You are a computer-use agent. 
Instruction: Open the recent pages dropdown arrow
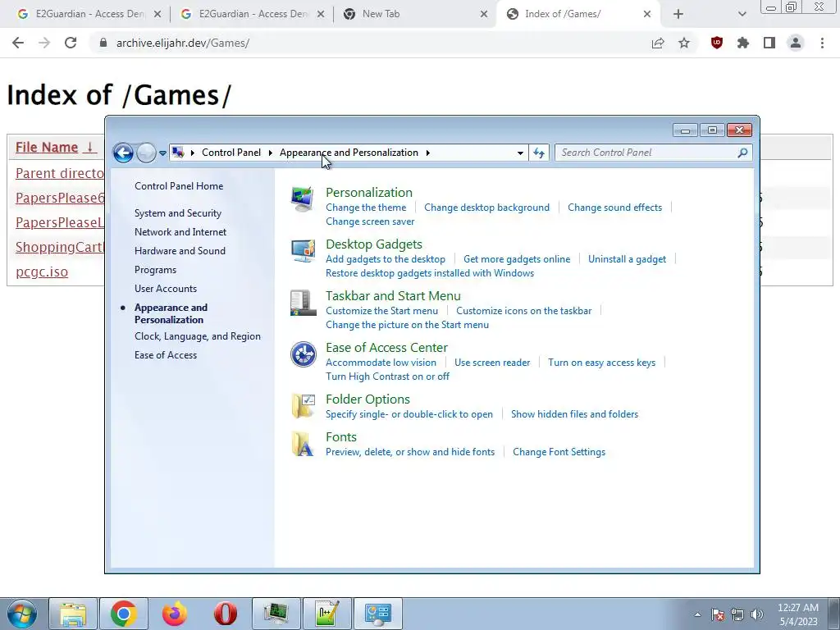click(163, 153)
